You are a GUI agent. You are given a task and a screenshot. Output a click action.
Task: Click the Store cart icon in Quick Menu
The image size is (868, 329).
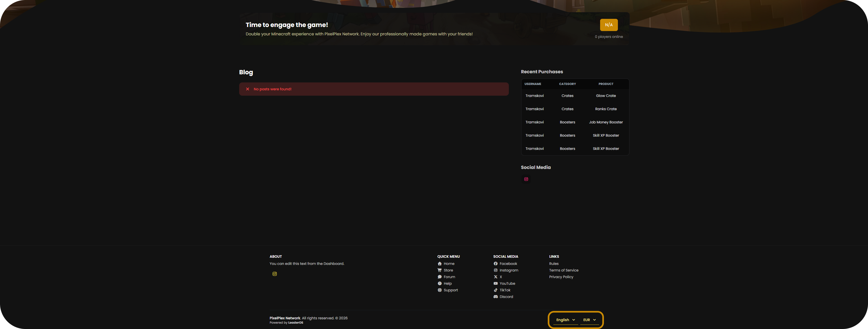[x=439, y=270]
